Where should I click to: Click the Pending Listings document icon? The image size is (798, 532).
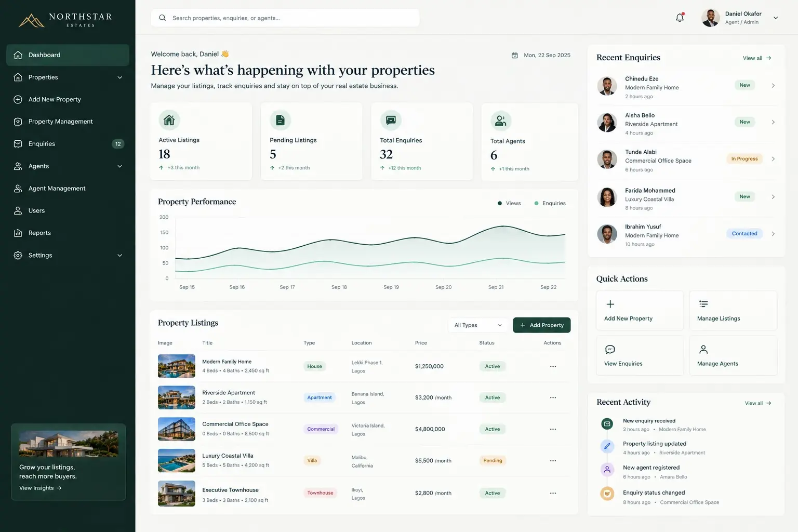tap(280, 120)
